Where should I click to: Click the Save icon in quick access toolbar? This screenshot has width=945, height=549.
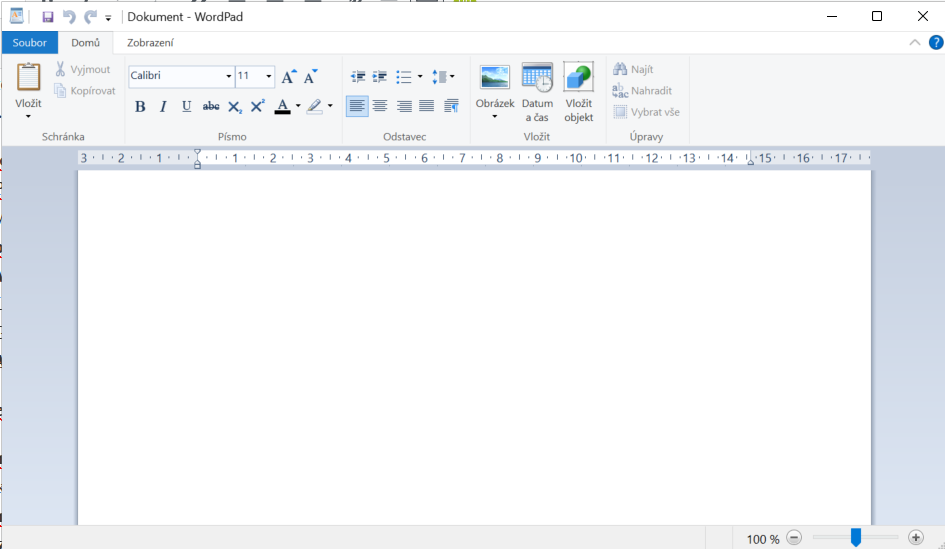click(48, 17)
